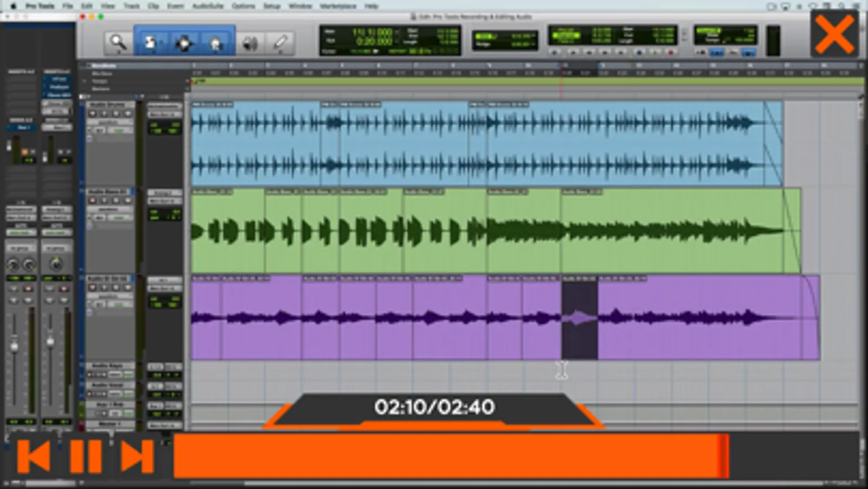Image resolution: width=868 pixels, height=489 pixels.
Task: Open the Clip menu
Action: click(x=154, y=6)
